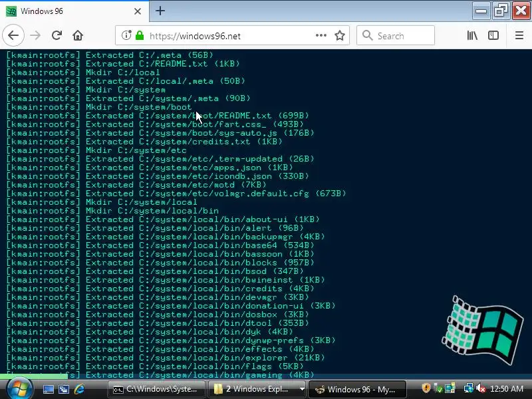The width and height of the screenshot is (532, 399).
Task: Click the 'bin/flags (5KB)' log line
Action: tap(155, 366)
